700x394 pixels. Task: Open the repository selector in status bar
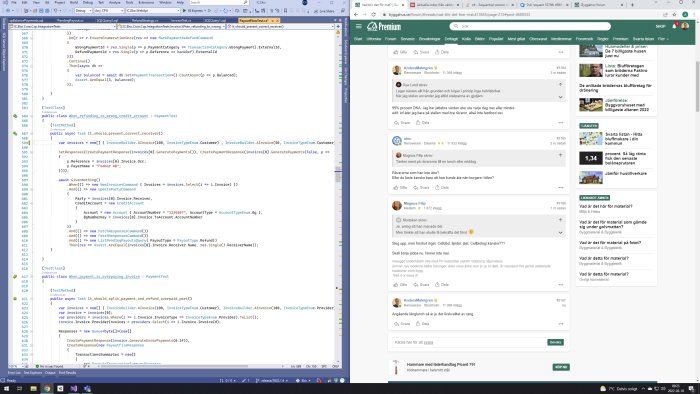[x=304, y=381]
